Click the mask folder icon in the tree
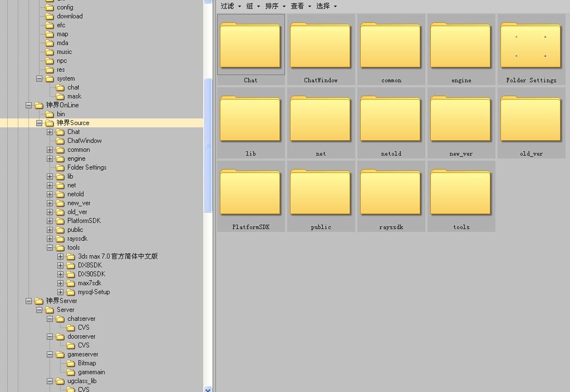570x392 pixels. click(60, 96)
